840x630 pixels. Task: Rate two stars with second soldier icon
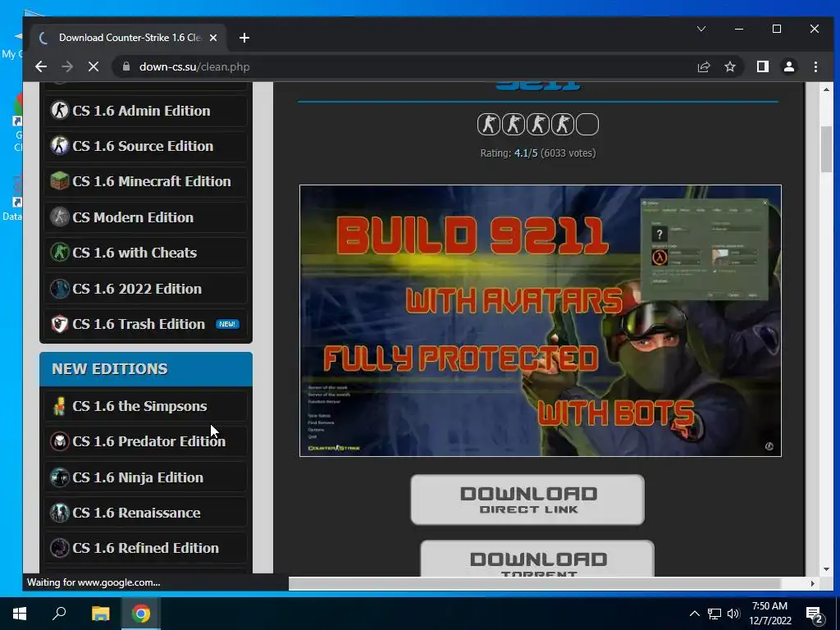pyautogui.click(x=514, y=125)
